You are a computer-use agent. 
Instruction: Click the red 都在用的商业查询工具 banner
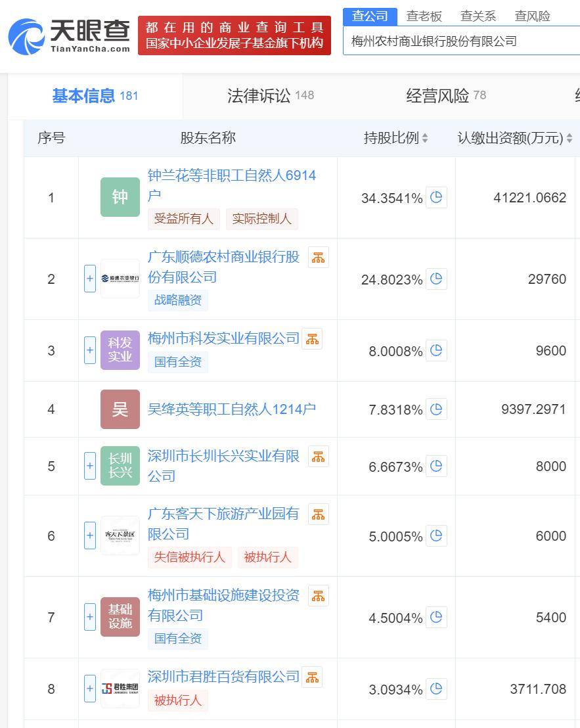pos(234,35)
